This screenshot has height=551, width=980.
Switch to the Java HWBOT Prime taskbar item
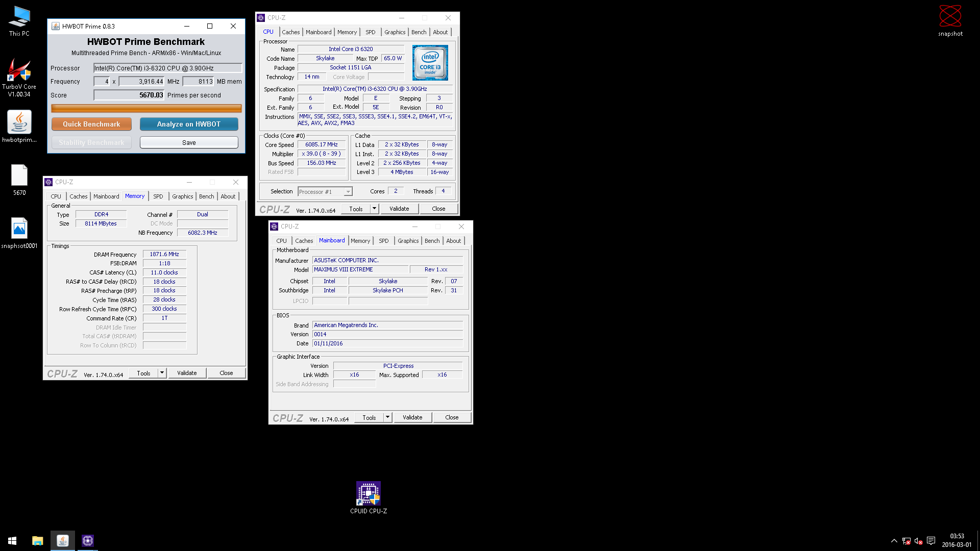(63, 541)
